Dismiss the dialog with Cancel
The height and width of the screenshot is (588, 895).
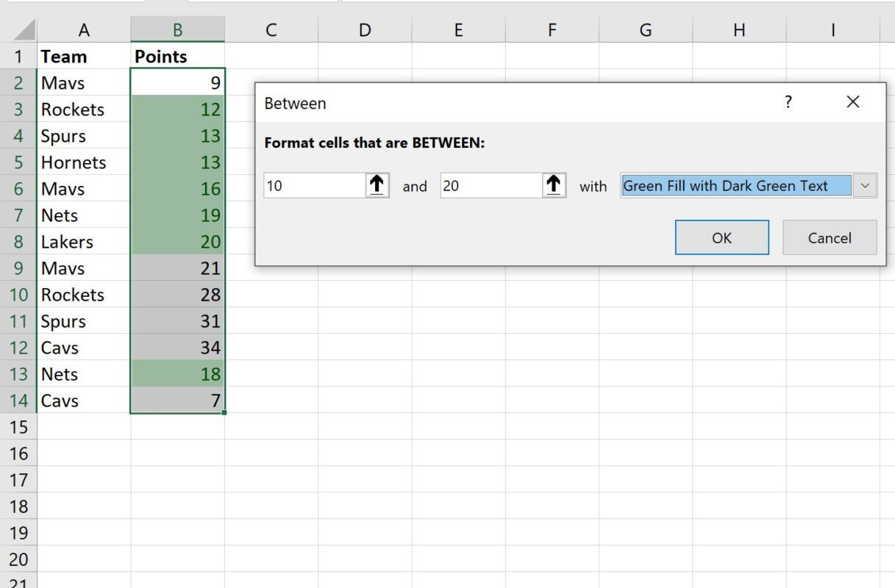[x=829, y=237]
